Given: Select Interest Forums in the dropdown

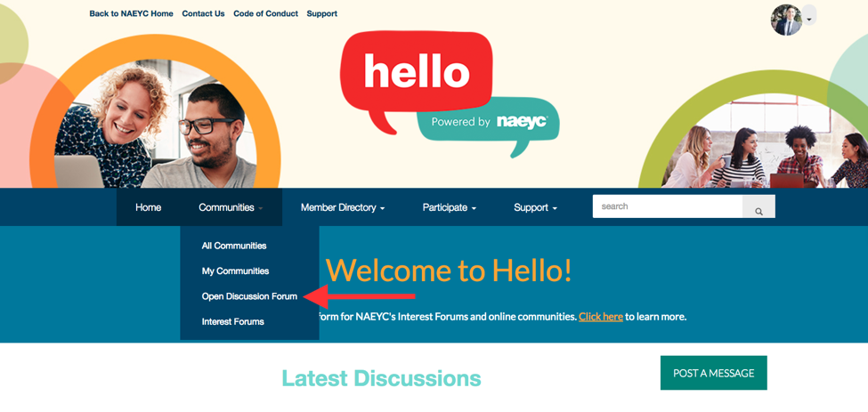Looking at the screenshot, I should [232, 321].
